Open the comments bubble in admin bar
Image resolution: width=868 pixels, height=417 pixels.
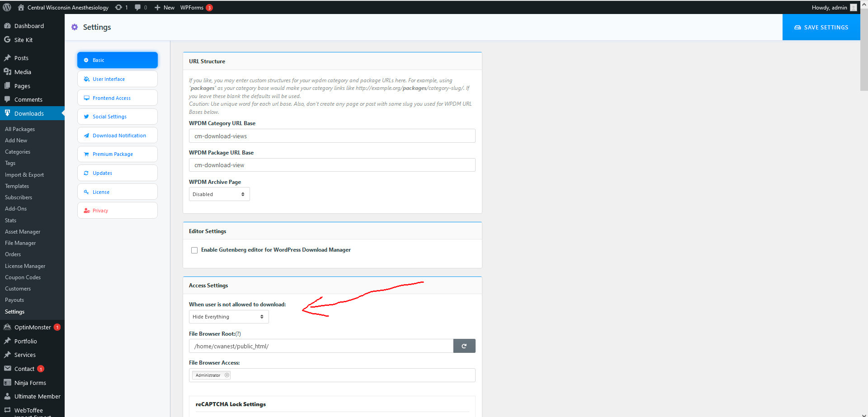pyautogui.click(x=138, y=7)
